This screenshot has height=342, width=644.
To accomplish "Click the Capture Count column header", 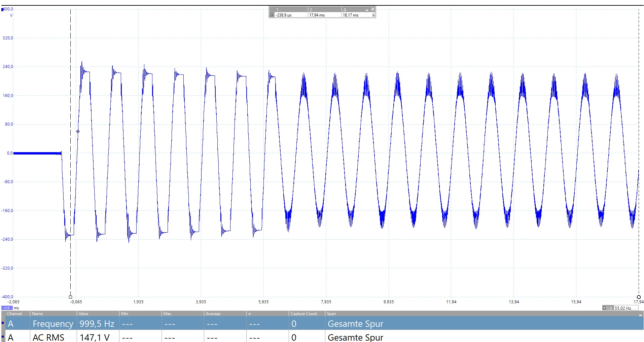I will point(303,314).
